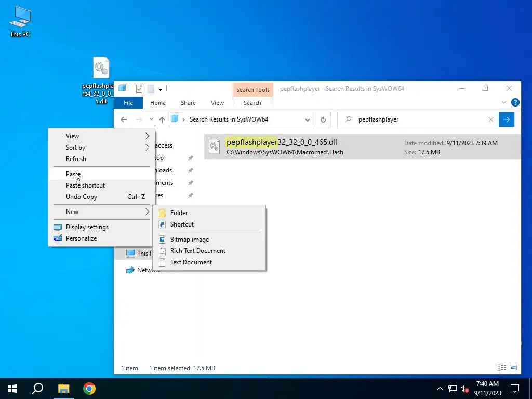Open Customize Quick Access Toolbar dropdown
Image resolution: width=532 pixels, height=399 pixels.
tap(160, 89)
